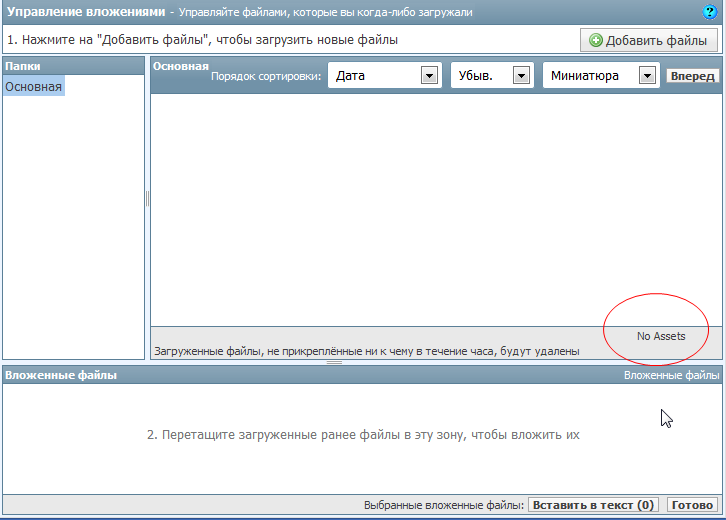Viewport: 726px width, 520px height.
Task: Click the "Порядок сортировки:" label
Action: point(266,76)
